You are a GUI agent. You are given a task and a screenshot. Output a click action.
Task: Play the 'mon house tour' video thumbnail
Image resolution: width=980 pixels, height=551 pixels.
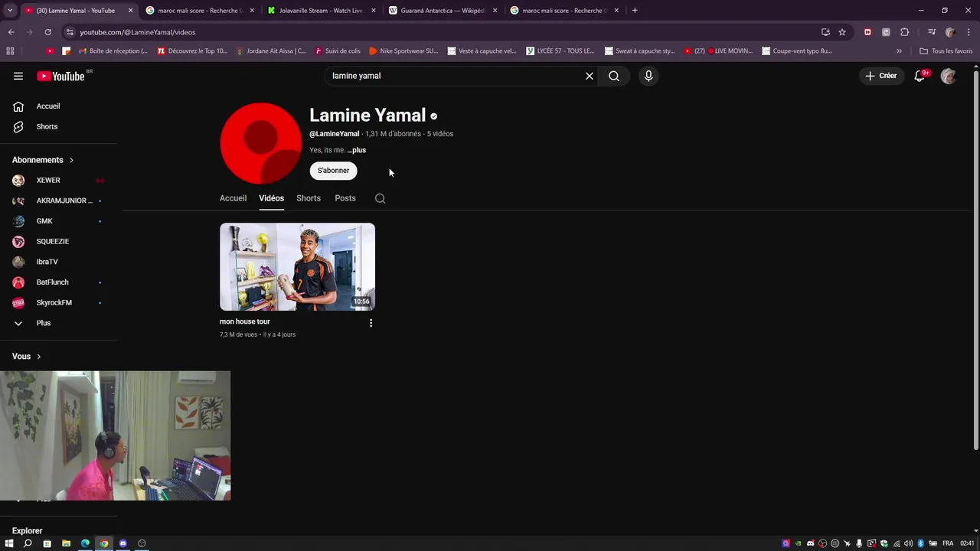297,267
